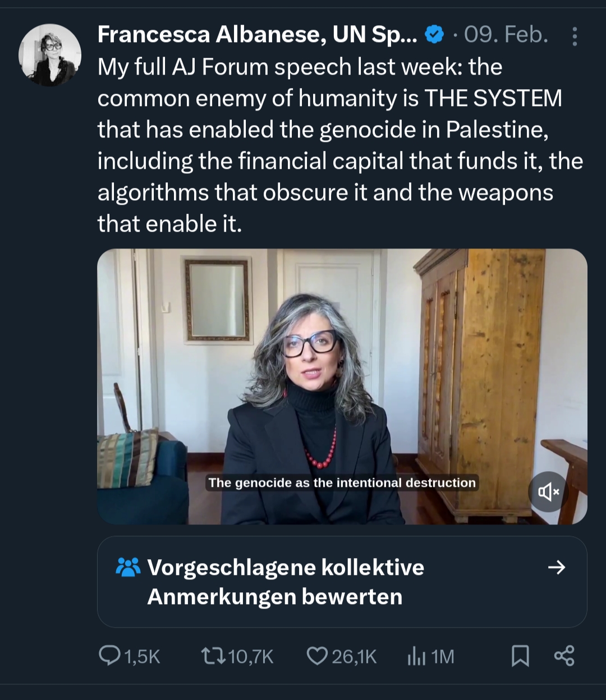View post analytics via the bar chart icon
This screenshot has width=606, height=700.
[416, 656]
